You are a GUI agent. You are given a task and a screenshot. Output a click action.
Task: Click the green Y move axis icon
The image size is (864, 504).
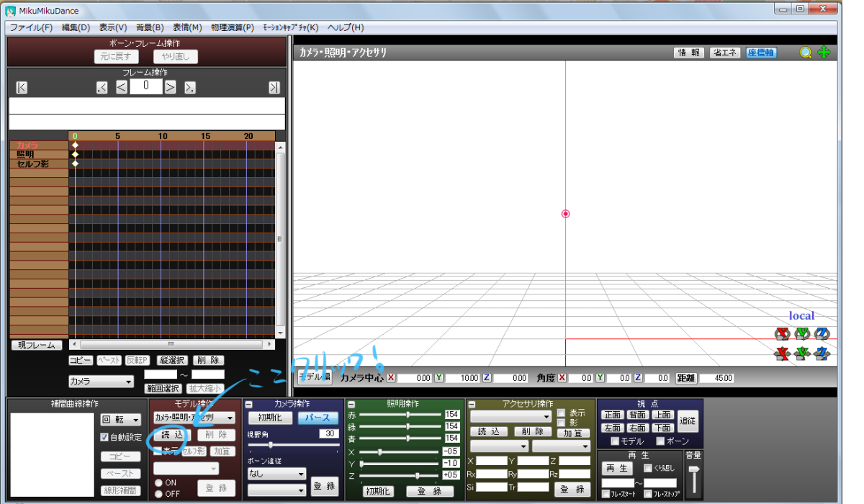(802, 354)
